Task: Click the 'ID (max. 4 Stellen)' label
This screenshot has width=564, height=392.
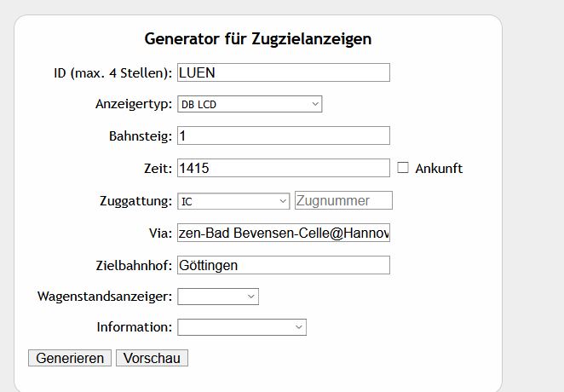Action: pos(113,72)
